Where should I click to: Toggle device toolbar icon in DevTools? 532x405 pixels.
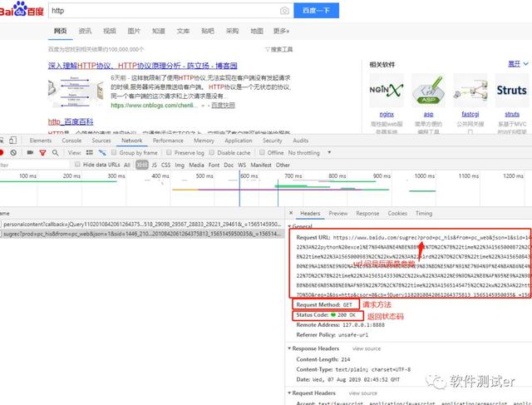click(x=13, y=141)
